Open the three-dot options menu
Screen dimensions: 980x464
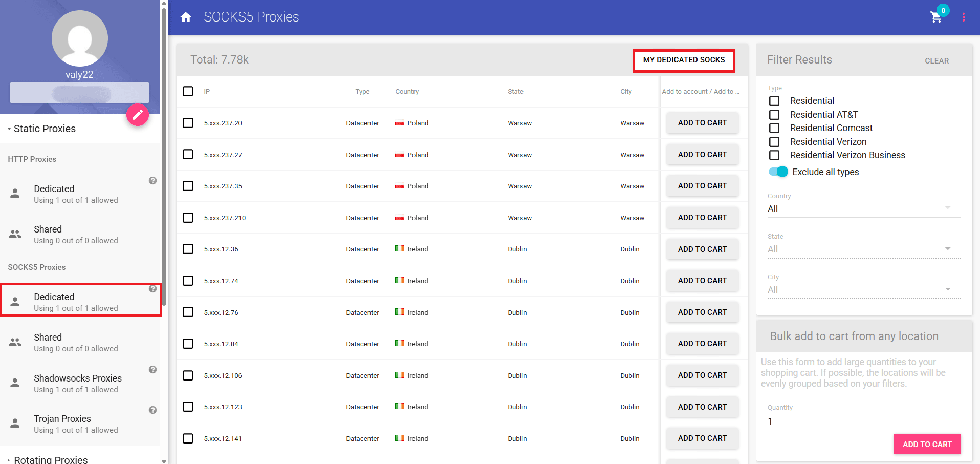963,17
